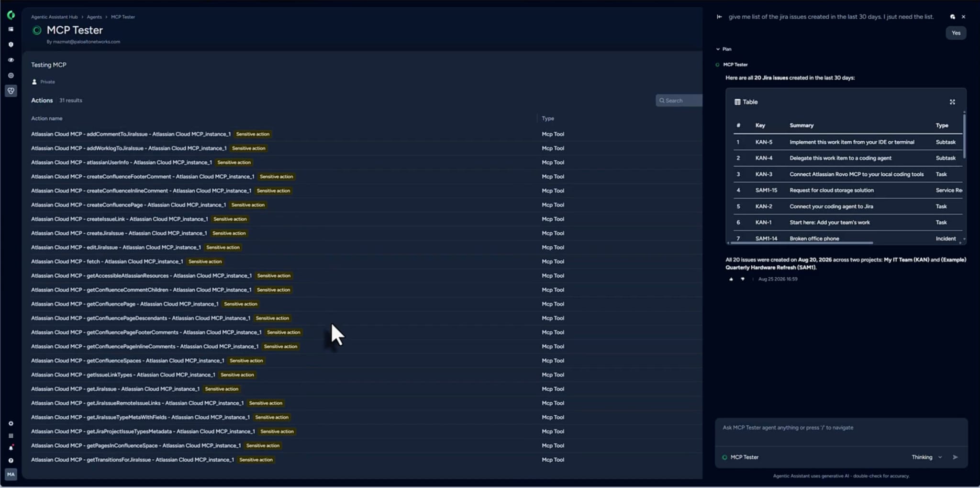
Task: Click the Yes message bubble
Action: pyautogui.click(x=956, y=33)
